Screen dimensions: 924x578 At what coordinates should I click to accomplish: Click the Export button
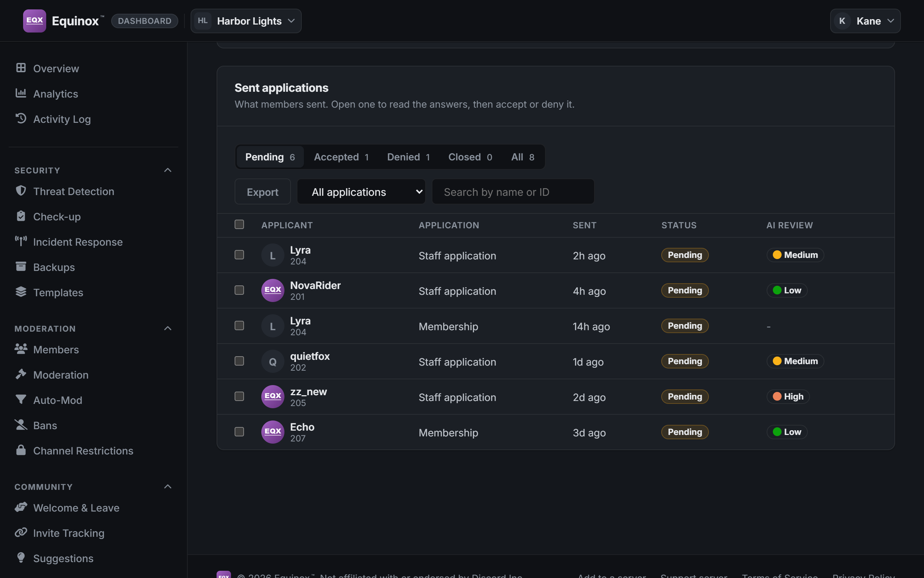(263, 191)
